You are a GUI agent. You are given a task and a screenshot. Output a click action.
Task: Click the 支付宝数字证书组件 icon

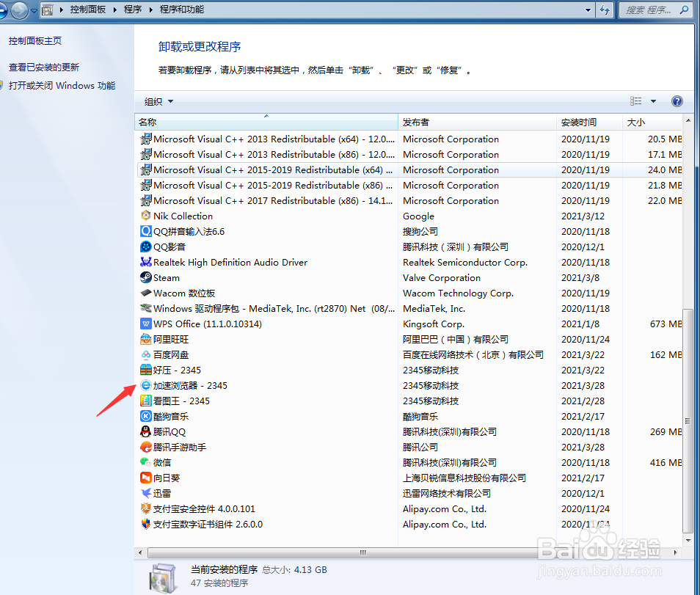tap(145, 524)
